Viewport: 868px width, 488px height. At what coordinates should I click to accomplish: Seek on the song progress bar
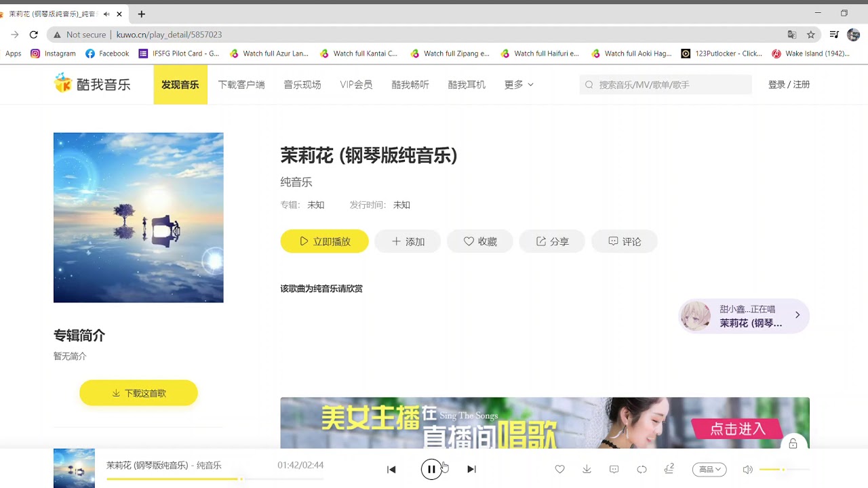(215, 479)
